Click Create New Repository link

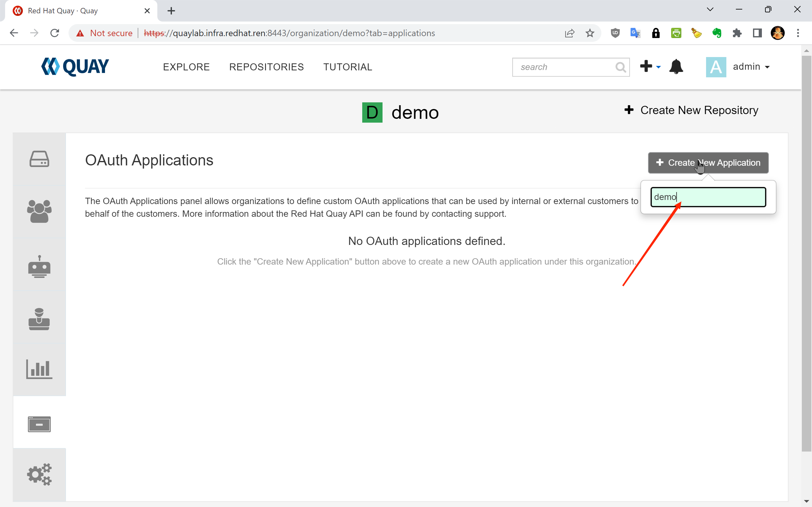pyautogui.click(x=691, y=110)
